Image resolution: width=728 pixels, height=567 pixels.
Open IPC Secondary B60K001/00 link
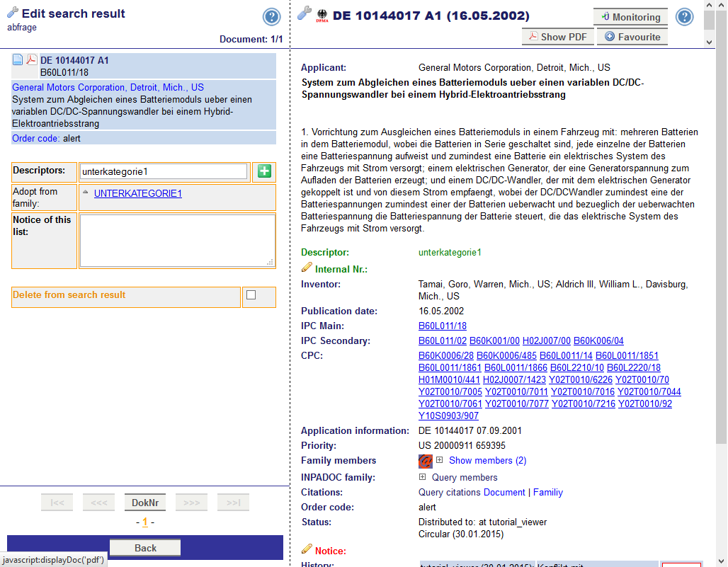click(x=494, y=340)
